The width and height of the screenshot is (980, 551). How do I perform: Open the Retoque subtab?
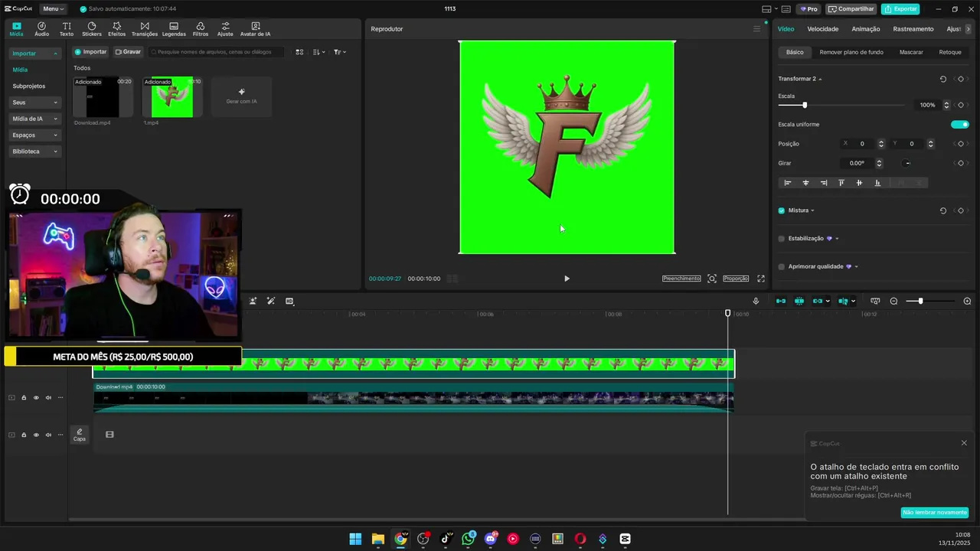(x=950, y=52)
